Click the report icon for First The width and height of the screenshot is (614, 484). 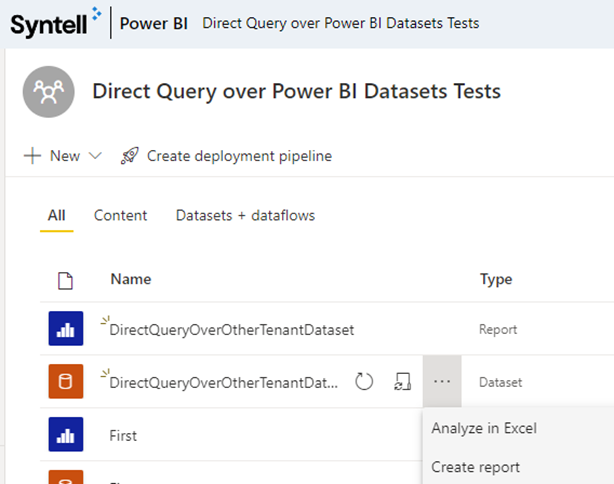(x=66, y=434)
